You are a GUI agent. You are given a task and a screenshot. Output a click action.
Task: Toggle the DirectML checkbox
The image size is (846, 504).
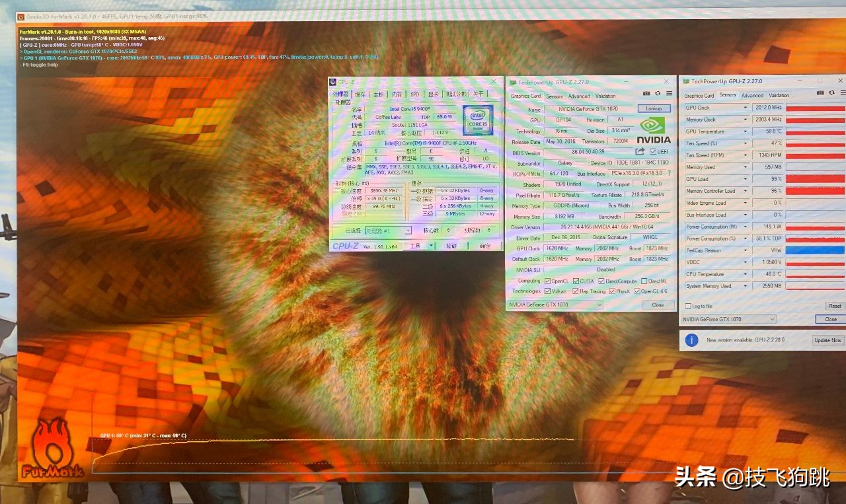click(644, 281)
